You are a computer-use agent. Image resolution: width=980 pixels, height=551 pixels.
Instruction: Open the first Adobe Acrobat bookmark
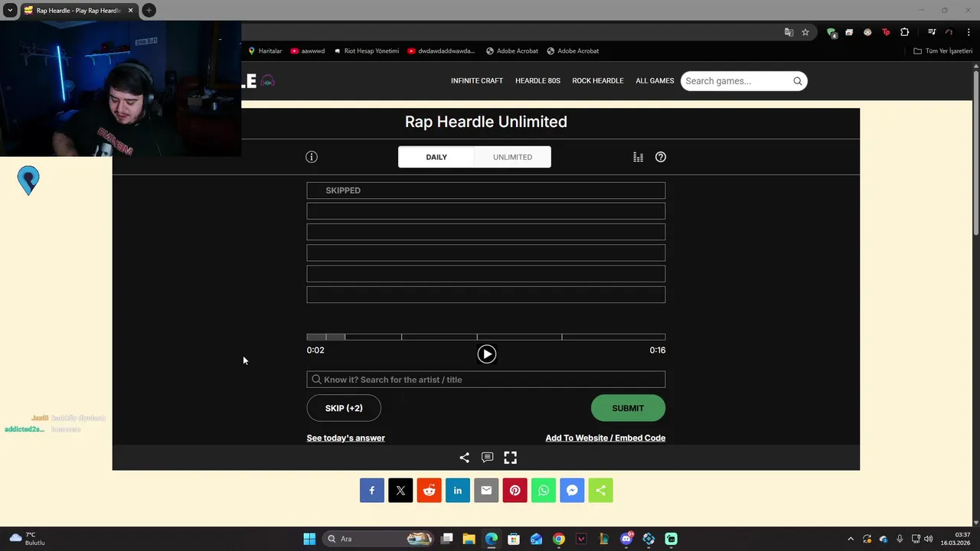point(512,51)
